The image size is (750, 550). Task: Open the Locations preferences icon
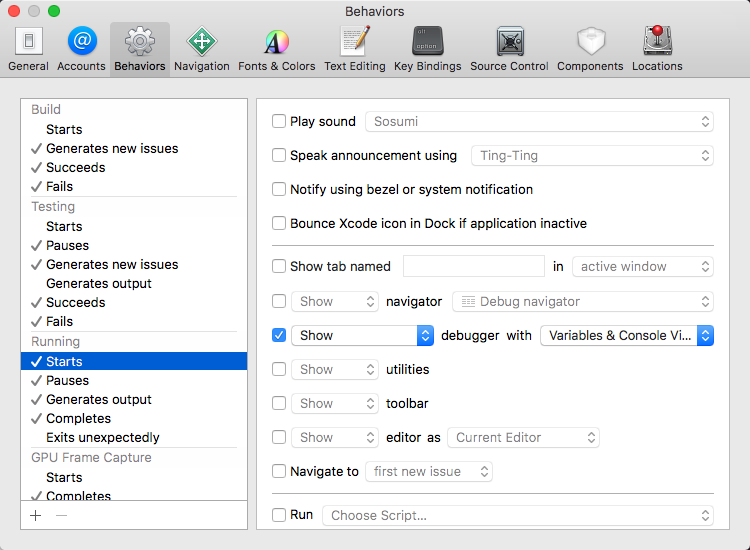click(657, 41)
